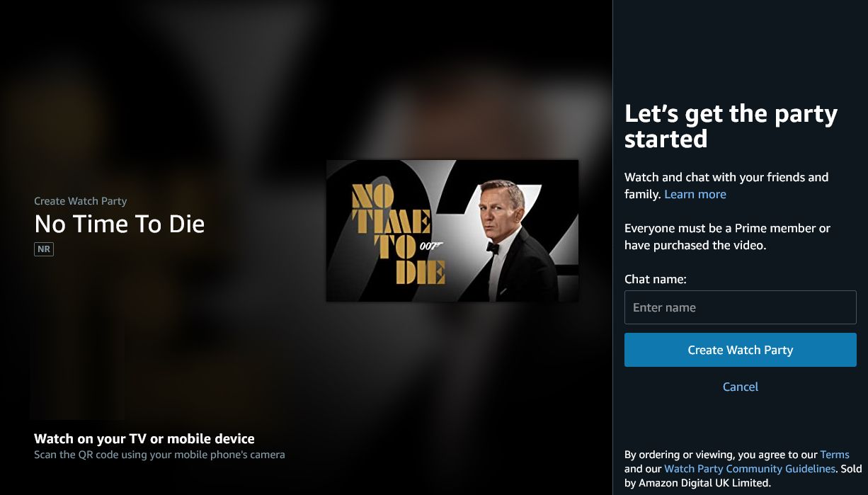Click the Scan the QR code instruction text
The height and width of the screenshot is (495, 868).
159,455
